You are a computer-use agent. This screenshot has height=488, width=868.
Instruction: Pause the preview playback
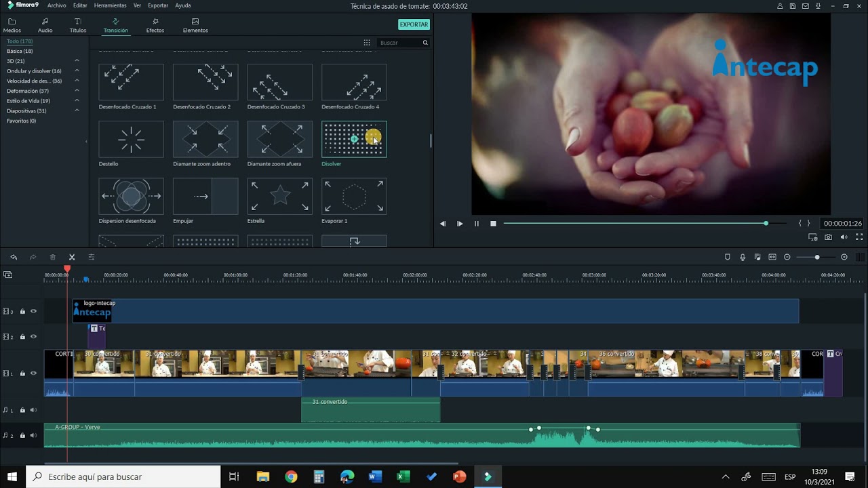click(x=476, y=224)
